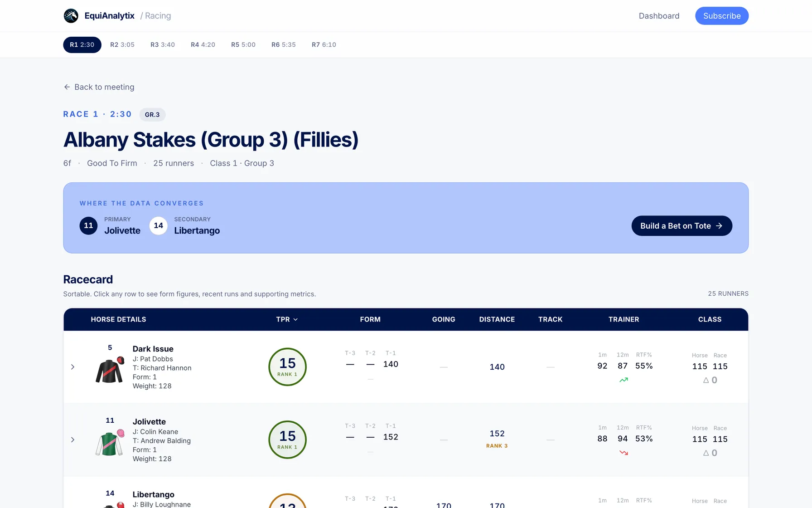Click the Subscribe button

722,16
